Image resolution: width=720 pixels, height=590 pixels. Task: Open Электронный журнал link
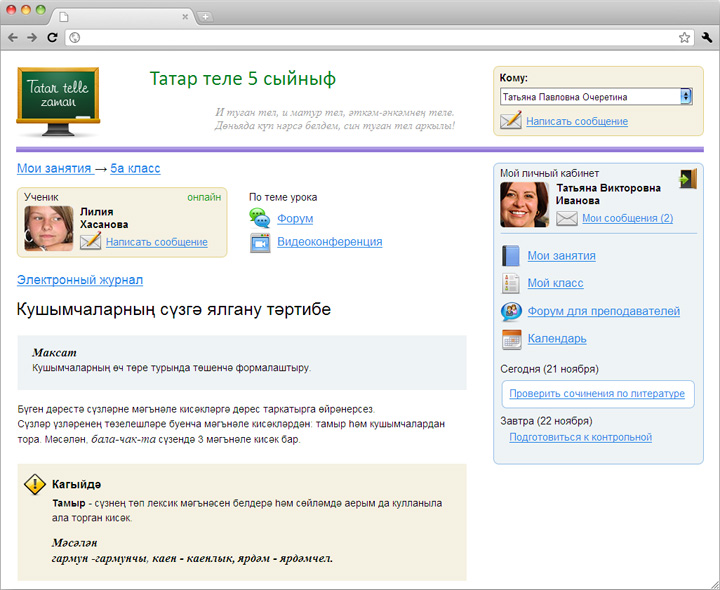coord(80,280)
